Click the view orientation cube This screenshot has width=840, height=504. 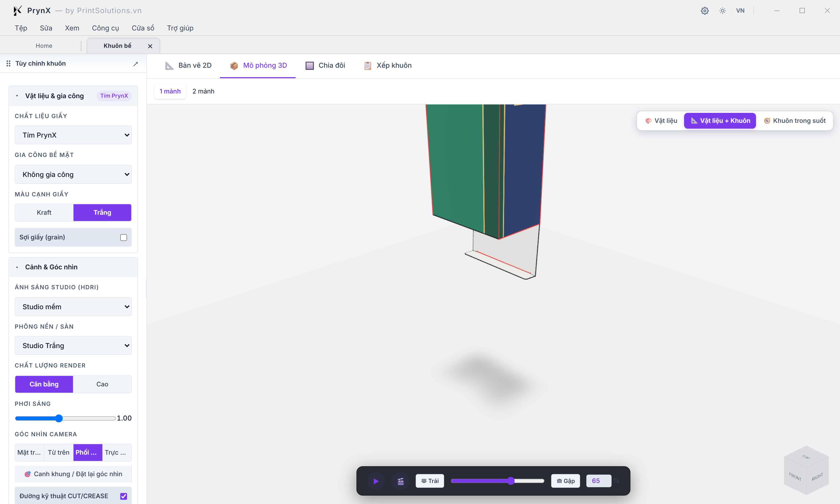tap(806, 470)
